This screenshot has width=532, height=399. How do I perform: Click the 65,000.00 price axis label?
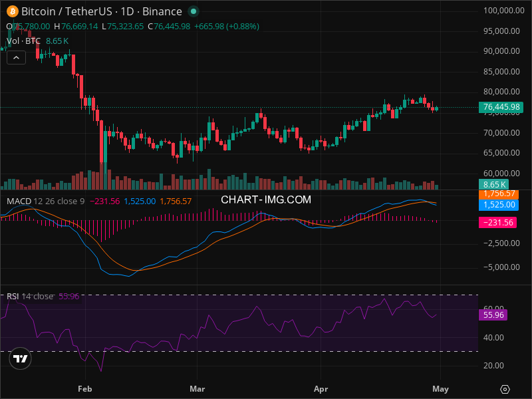point(501,153)
